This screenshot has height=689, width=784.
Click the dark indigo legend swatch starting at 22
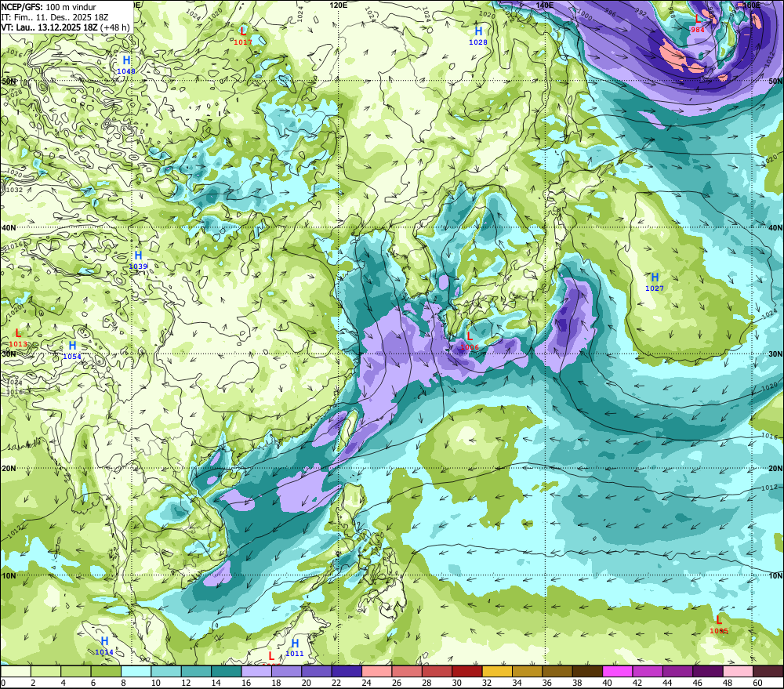(347, 672)
